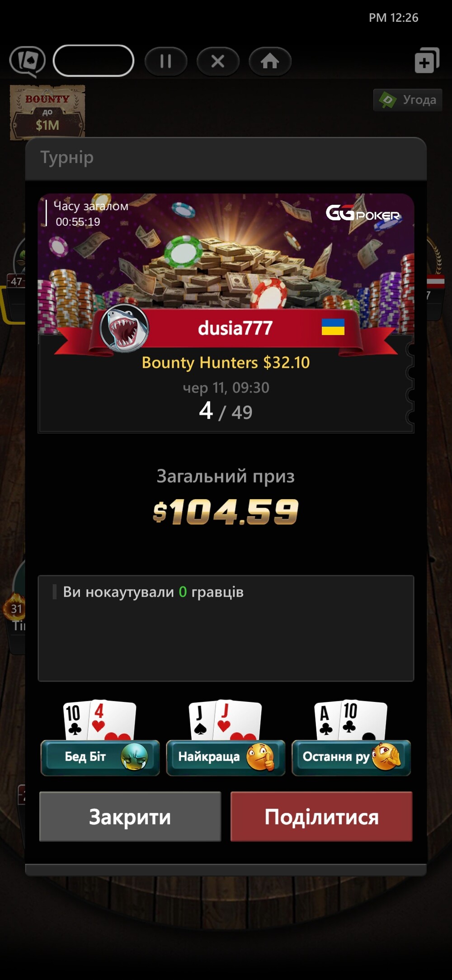
Task: View the Найкраща best hand
Action: click(226, 757)
